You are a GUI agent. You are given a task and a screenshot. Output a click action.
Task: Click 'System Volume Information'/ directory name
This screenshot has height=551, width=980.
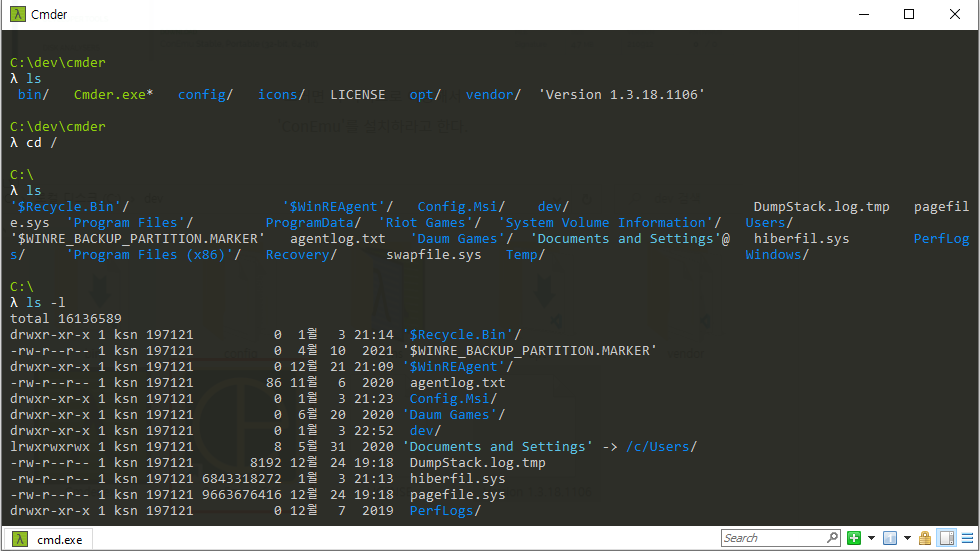point(610,222)
